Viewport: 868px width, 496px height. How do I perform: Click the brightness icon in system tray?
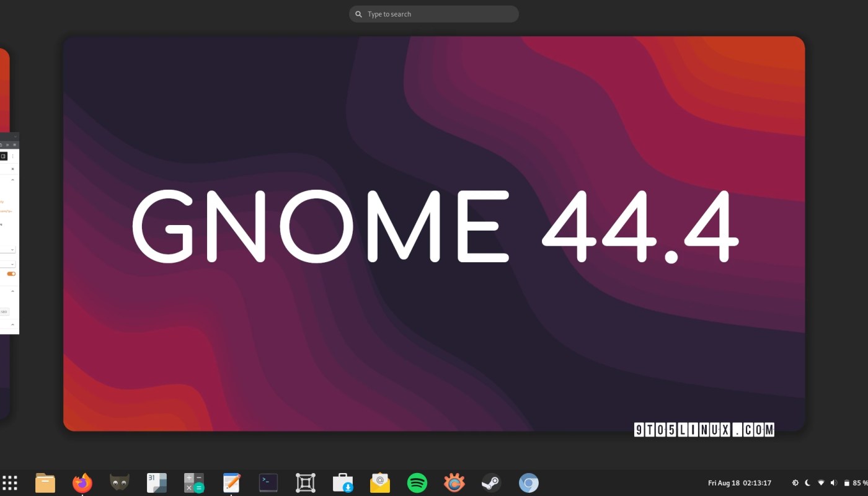[795, 483]
